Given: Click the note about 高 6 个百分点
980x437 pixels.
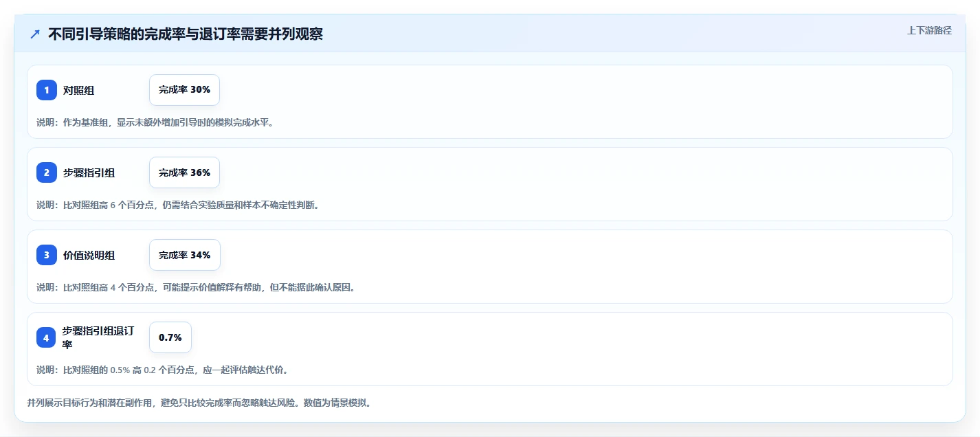Looking at the screenshot, I should [178, 205].
